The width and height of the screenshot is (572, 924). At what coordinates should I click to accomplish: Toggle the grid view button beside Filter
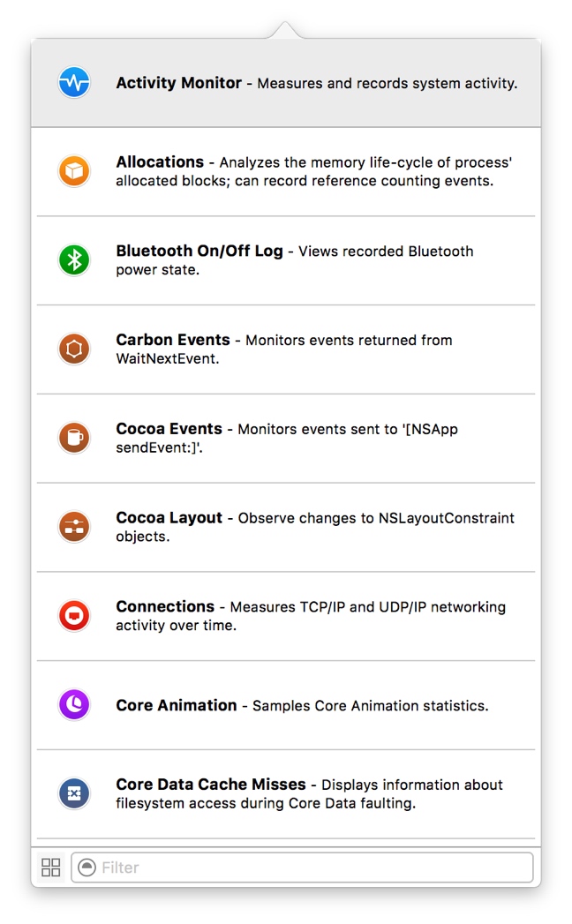[51, 868]
